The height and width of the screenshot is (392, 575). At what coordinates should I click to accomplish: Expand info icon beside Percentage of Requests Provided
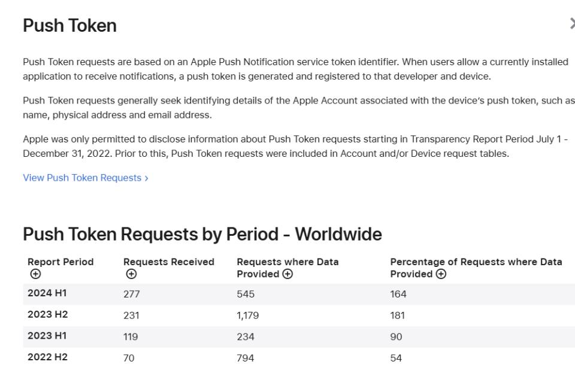pyautogui.click(x=441, y=274)
